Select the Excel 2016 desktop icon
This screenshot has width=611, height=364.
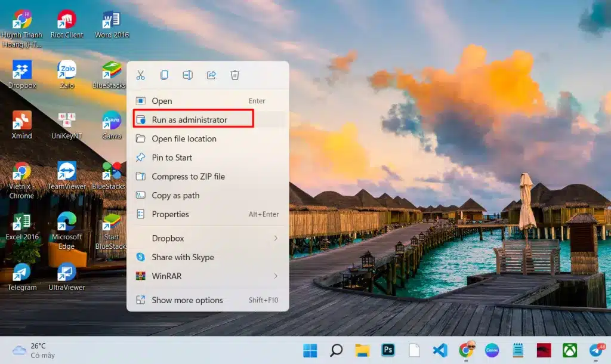[22, 226]
